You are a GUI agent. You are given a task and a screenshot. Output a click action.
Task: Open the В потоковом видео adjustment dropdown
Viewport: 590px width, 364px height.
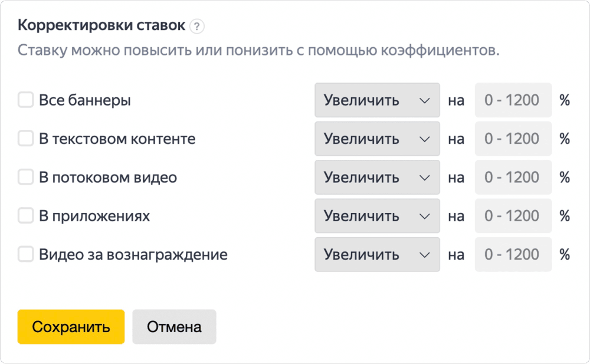pyautogui.click(x=377, y=178)
